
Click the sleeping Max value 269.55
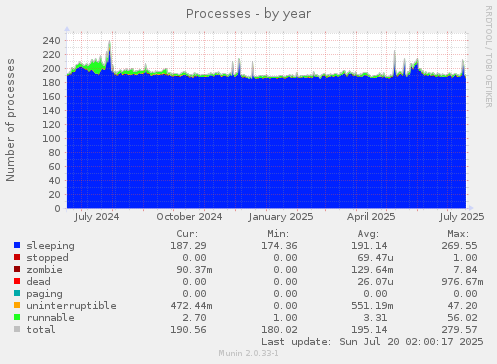[x=459, y=246]
